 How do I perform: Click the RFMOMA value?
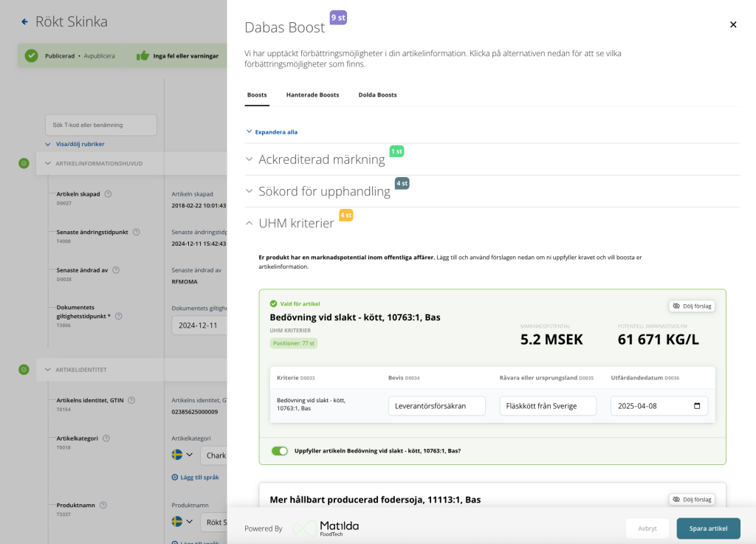185,282
